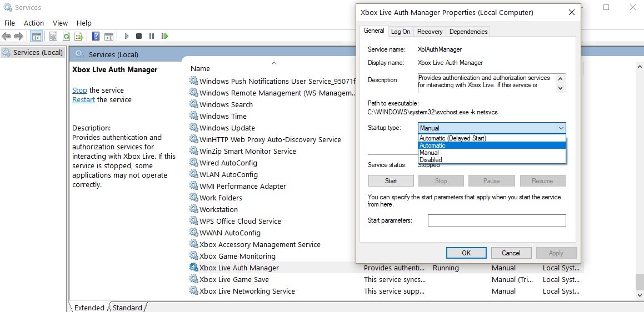Screen dimensions: 644x312
Task: Click the Back arrow in the toolbar
Action: pyautogui.click(x=7, y=37)
